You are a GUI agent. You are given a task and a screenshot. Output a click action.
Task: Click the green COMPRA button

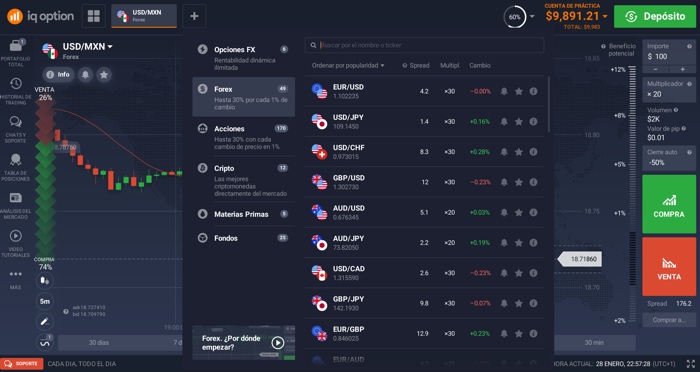pos(669,204)
